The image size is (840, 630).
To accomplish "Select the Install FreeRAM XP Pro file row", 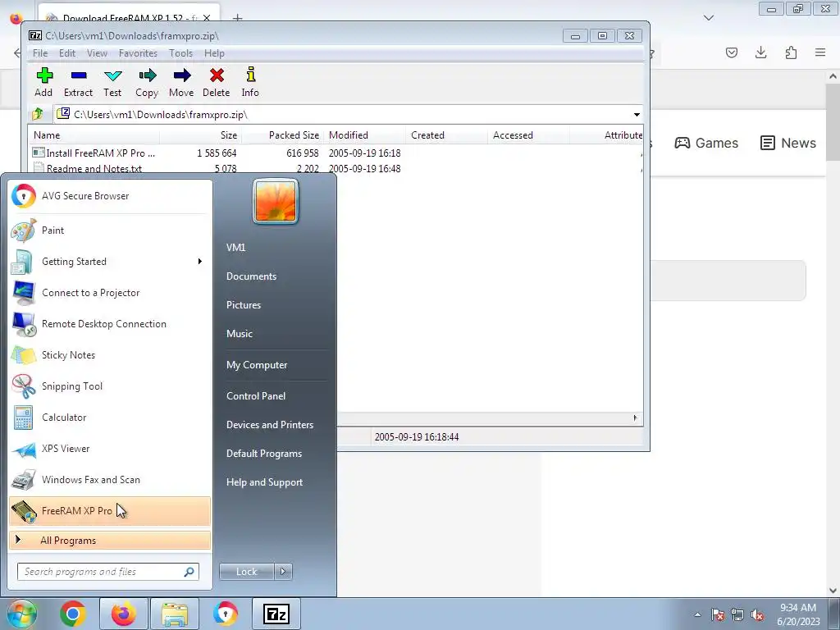I will click(336, 153).
